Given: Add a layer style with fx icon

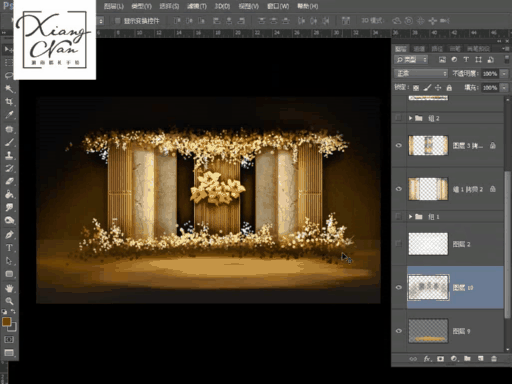Looking at the screenshot, I should pyautogui.click(x=427, y=359).
